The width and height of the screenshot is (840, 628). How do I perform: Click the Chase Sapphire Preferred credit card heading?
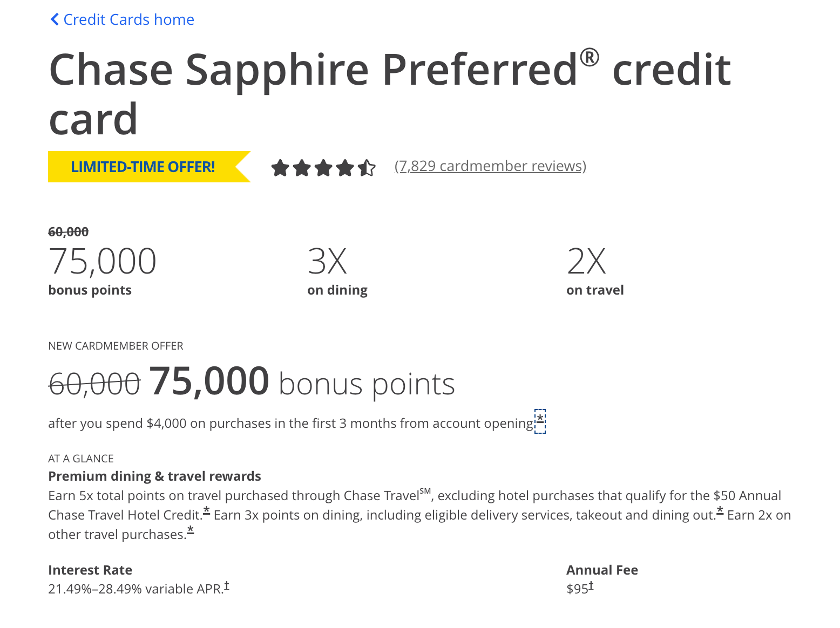tap(390, 93)
